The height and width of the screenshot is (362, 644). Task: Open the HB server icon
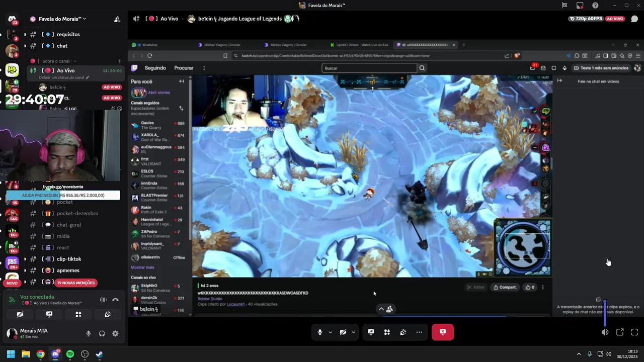click(12, 70)
